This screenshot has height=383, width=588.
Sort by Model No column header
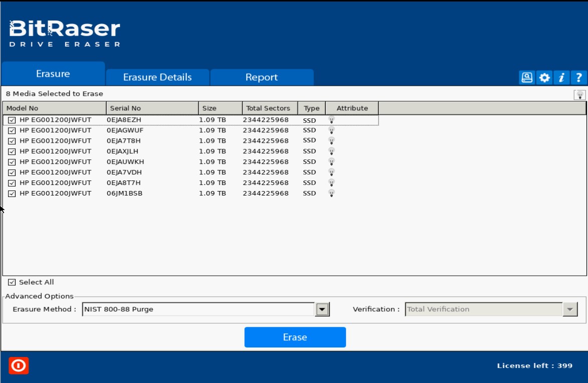[55, 108]
